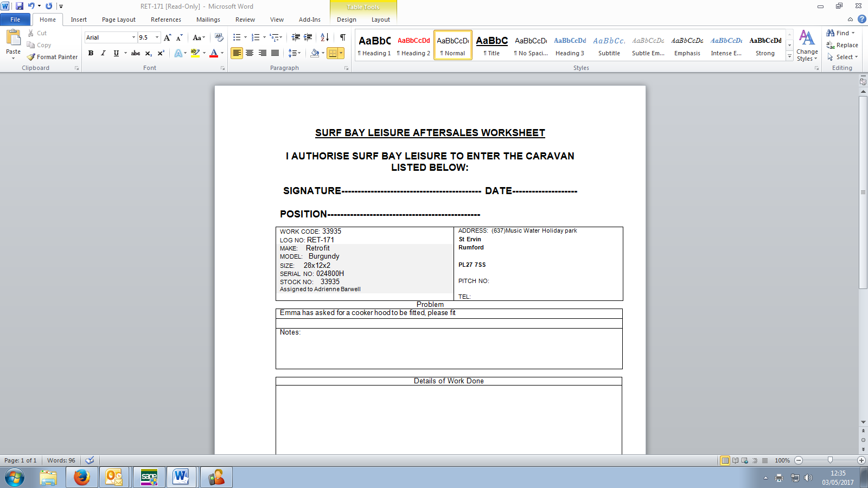Click the Numbering list icon
Screen dimensions: 868x488
click(256, 37)
